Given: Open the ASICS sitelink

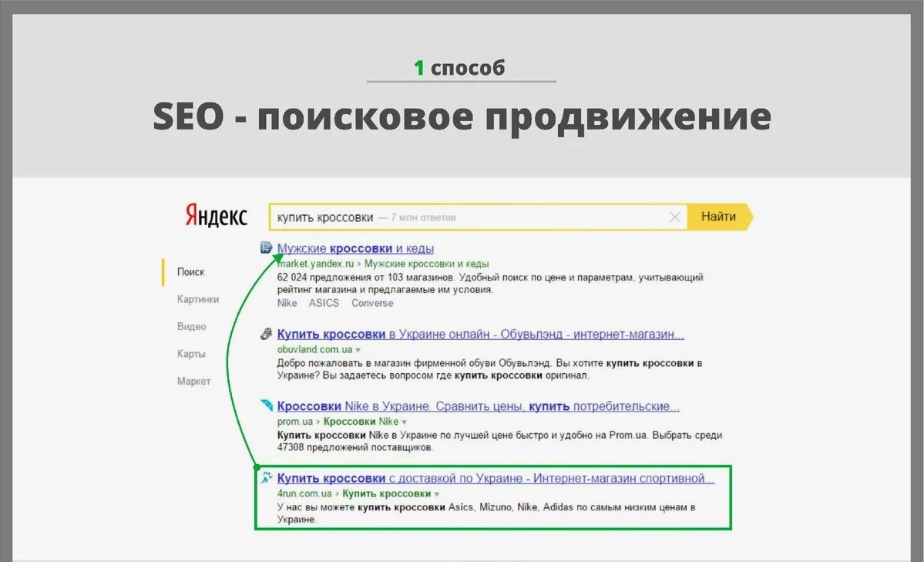Looking at the screenshot, I should (324, 303).
